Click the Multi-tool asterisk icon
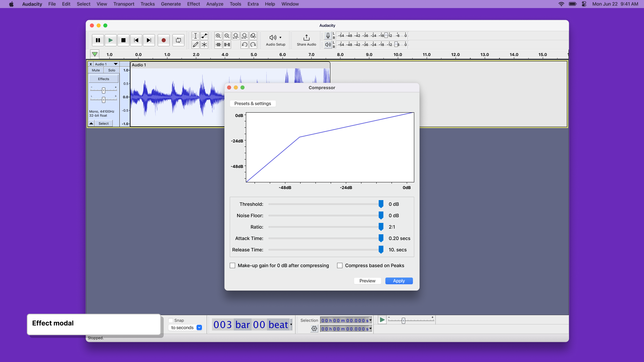 point(204,45)
